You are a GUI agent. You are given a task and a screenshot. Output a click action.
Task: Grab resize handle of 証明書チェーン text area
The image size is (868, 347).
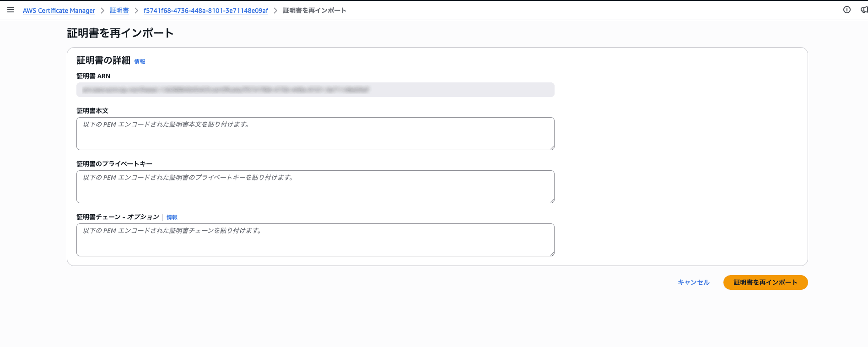552,254
